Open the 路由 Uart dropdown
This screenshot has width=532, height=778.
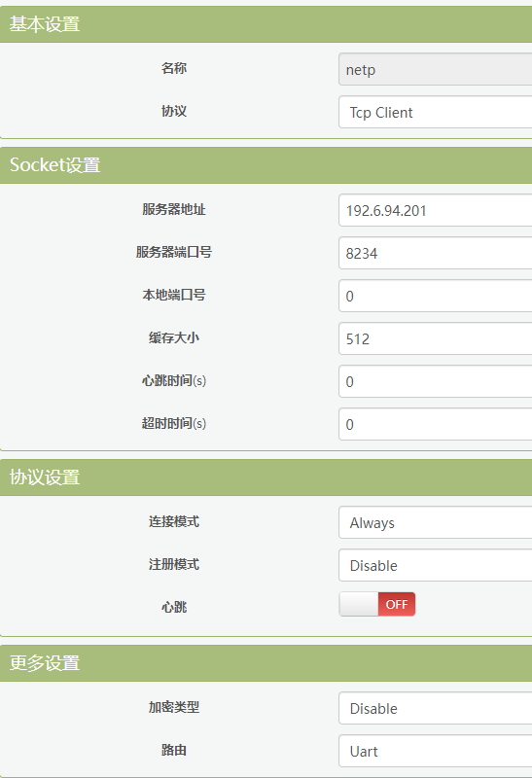coord(435,751)
